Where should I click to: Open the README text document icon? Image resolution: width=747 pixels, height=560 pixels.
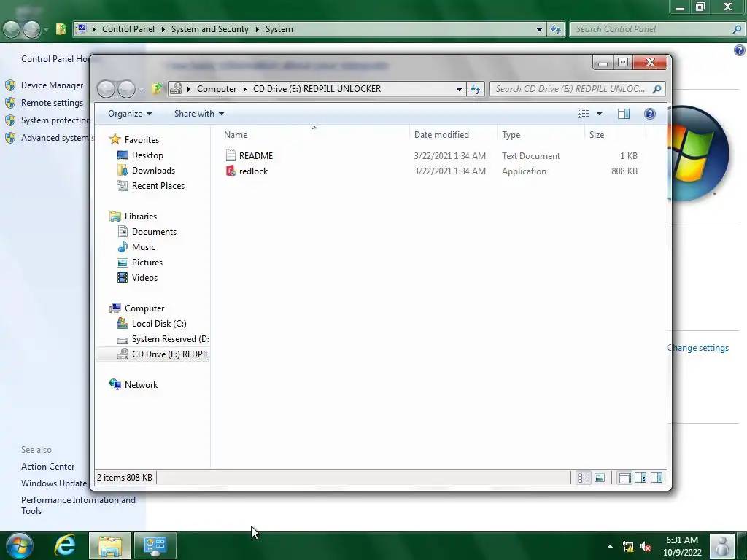pos(231,156)
